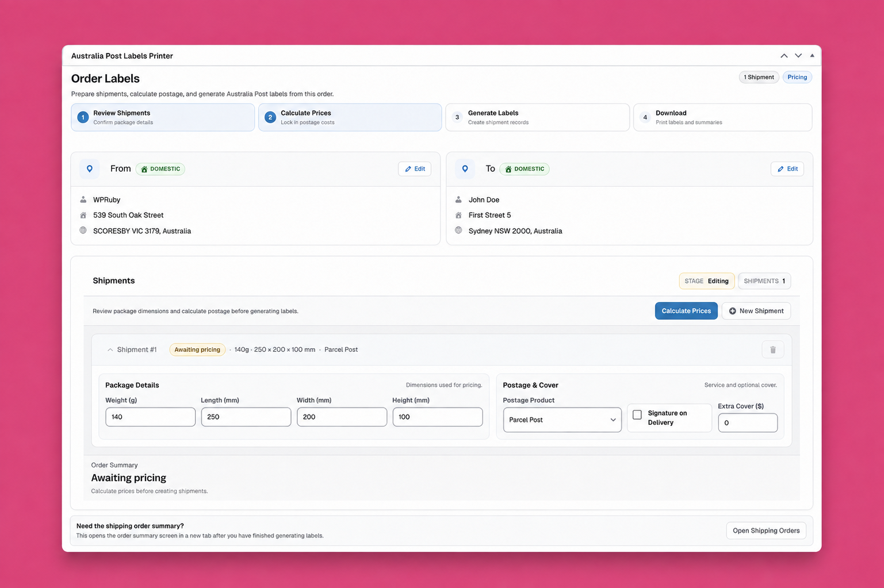Click the text 'John Doe'
This screenshot has height=588, width=884.
(484, 199)
